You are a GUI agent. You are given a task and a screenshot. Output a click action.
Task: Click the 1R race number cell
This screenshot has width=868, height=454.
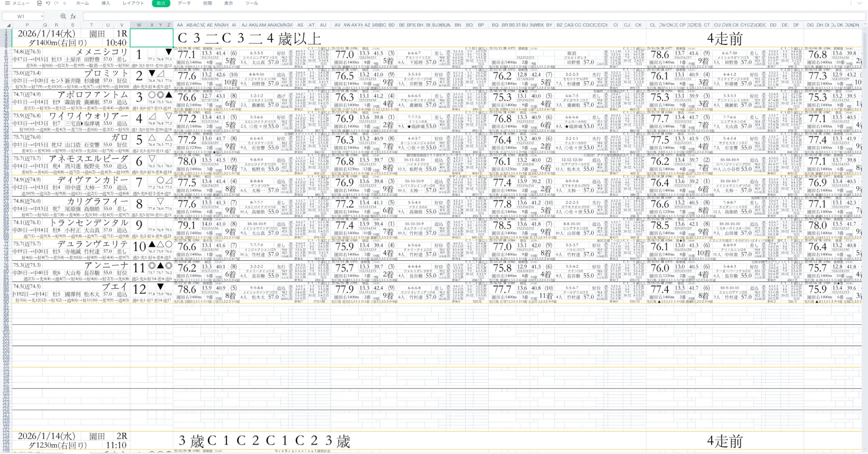pos(122,34)
